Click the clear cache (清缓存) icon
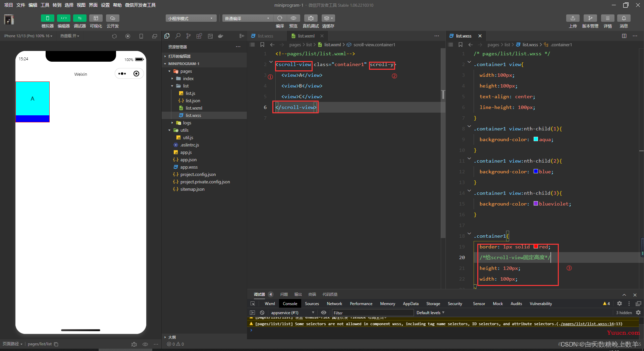Image resolution: width=644 pixels, height=351 pixels. [x=328, y=18]
